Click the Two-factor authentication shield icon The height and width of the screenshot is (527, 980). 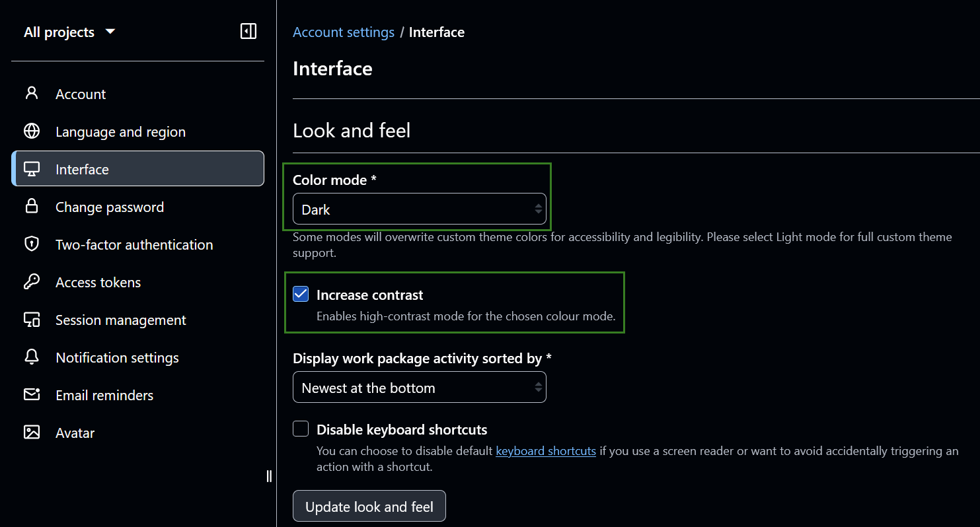point(32,244)
